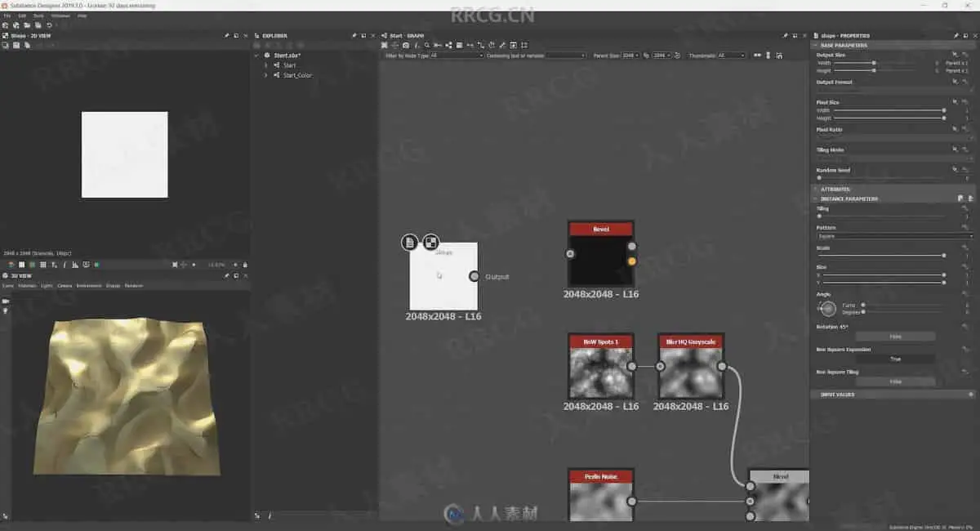Click the light bulb icon in the 3D View
Viewport: 980px width, 531px height.
[6, 310]
